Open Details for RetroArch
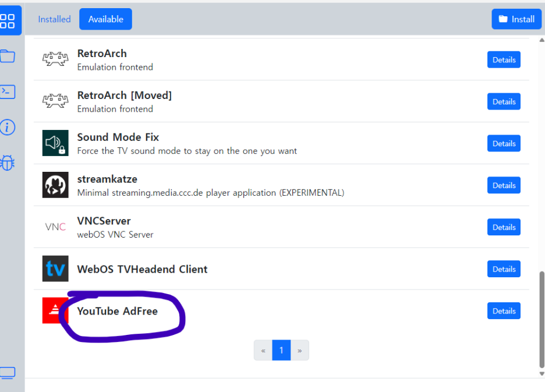Screen dimensions: 545x392 [x=504, y=60]
